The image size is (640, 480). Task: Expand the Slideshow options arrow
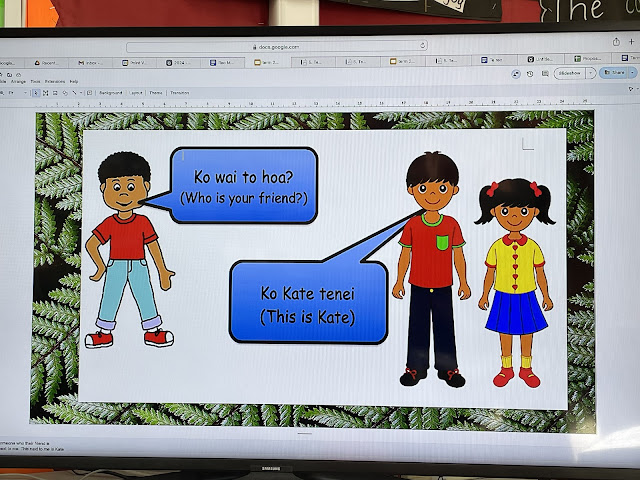[591, 73]
